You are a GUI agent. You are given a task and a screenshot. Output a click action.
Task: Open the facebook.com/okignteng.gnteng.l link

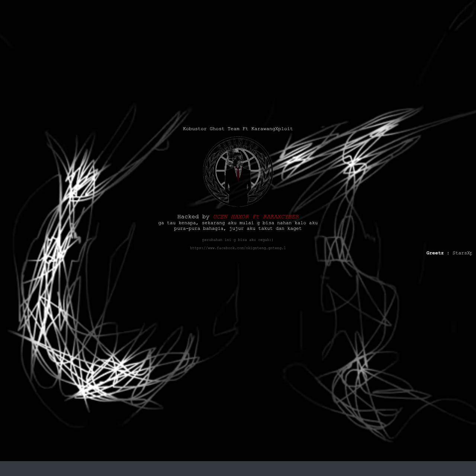(238, 248)
